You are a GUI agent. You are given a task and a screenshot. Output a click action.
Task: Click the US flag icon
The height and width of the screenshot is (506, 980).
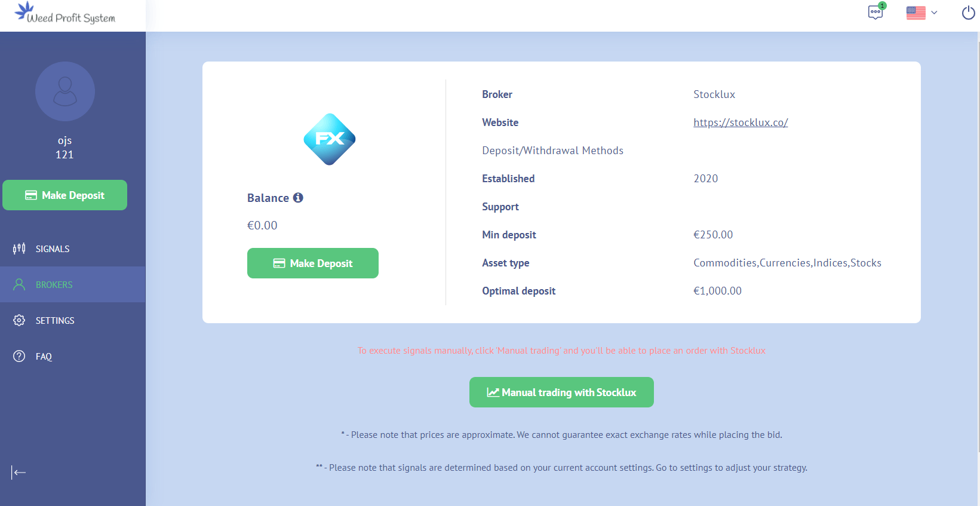coord(916,13)
